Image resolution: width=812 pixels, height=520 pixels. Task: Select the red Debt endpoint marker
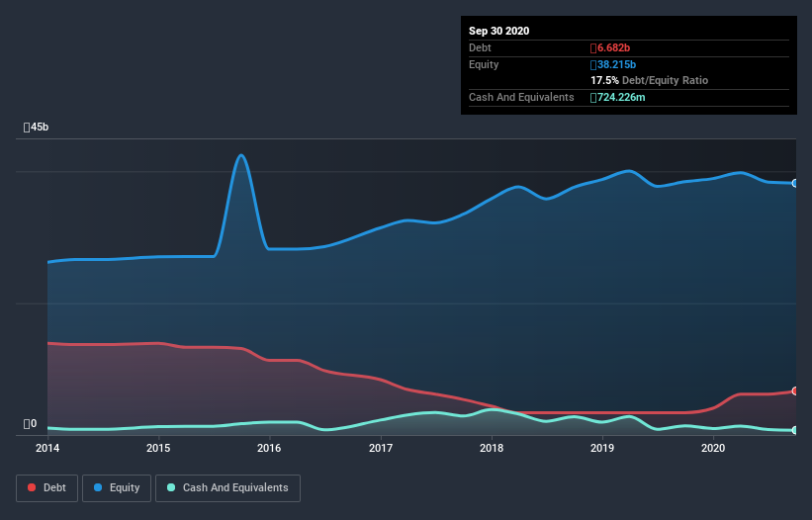[x=795, y=391]
